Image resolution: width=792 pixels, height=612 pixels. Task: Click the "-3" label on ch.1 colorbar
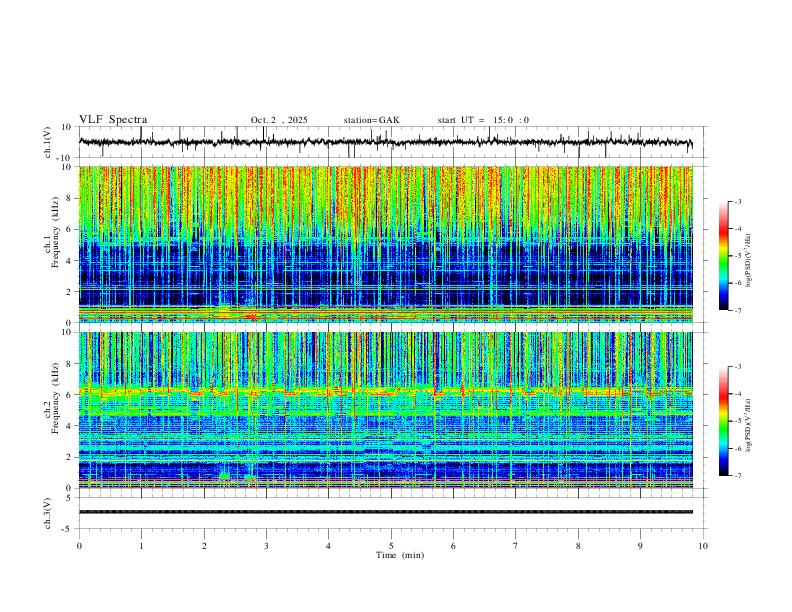tap(737, 201)
